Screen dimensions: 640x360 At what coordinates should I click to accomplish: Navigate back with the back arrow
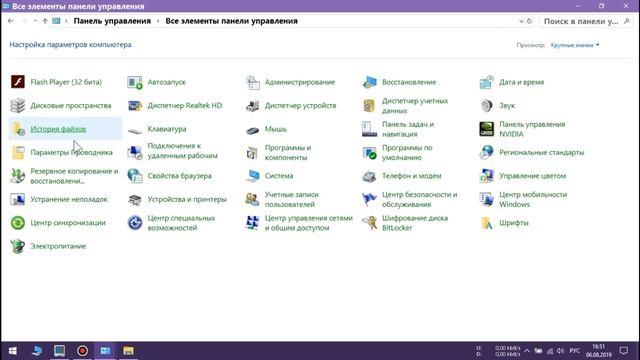11,21
